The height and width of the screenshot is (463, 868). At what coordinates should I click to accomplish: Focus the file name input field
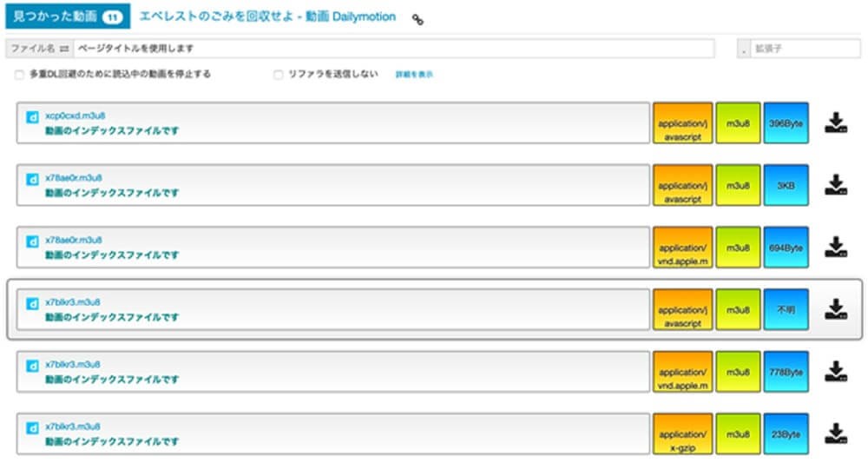coord(393,49)
